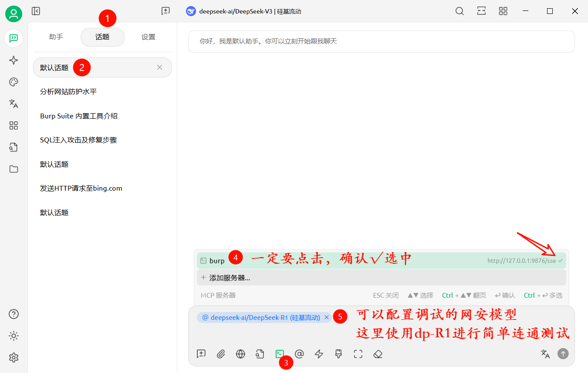The image size is (588, 373).
Task: Click translate icon beside send button
Action: (545, 354)
